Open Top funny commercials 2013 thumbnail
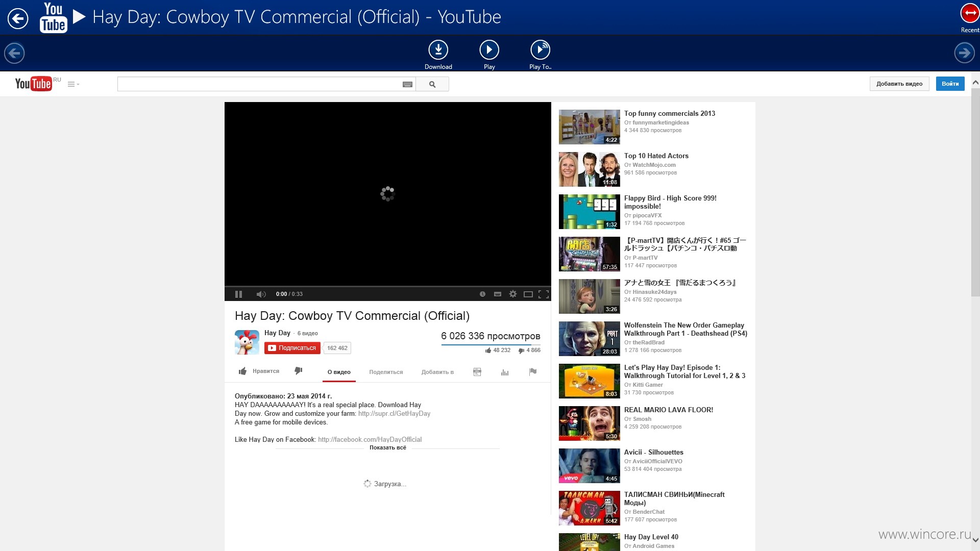Image resolution: width=980 pixels, height=551 pixels. coord(590,127)
